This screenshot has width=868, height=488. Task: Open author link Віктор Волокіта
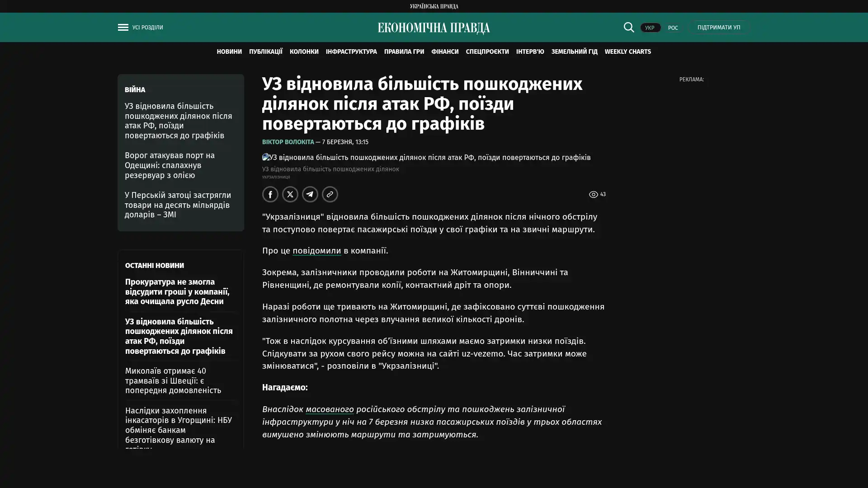tap(288, 142)
